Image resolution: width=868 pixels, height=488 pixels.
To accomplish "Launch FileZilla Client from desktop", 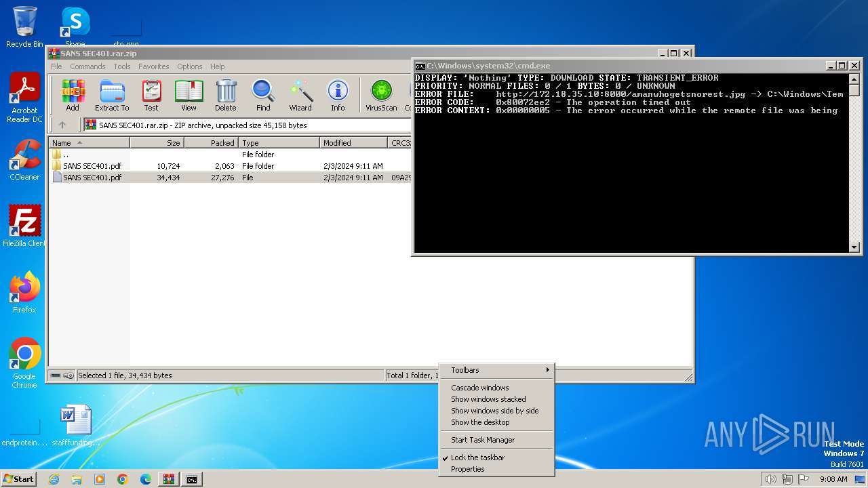I will (24, 226).
